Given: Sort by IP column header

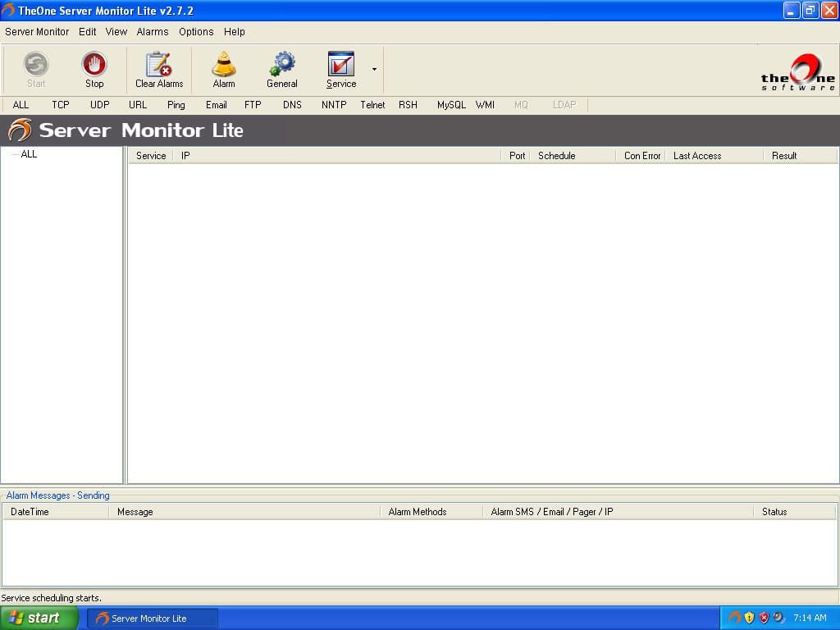Looking at the screenshot, I should pyautogui.click(x=337, y=156).
